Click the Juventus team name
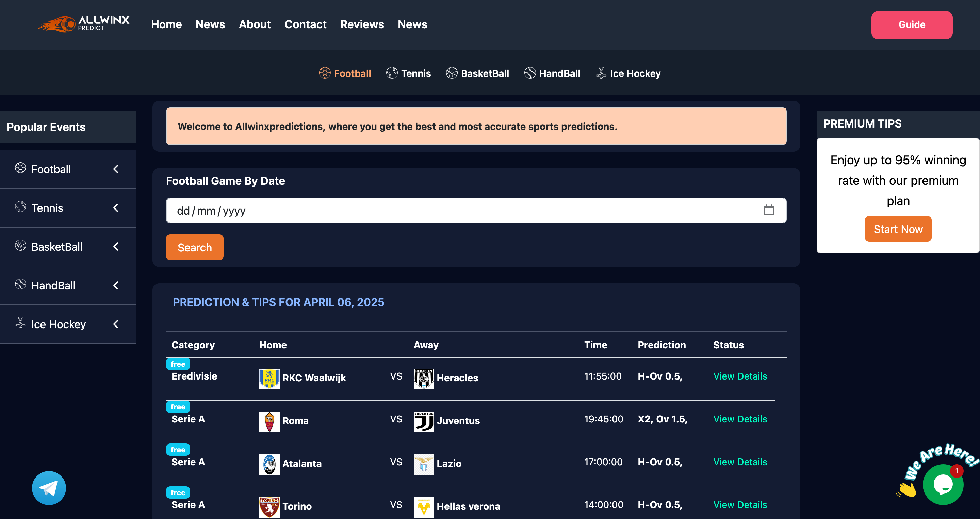The height and width of the screenshot is (519, 980). click(458, 421)
